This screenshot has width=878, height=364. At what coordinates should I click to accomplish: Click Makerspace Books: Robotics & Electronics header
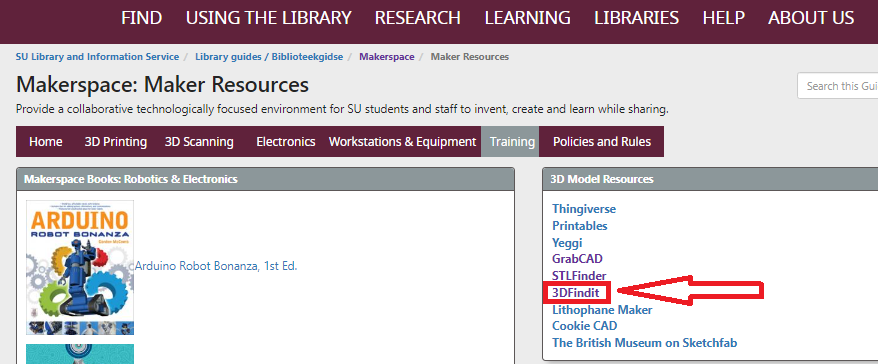pos(265,179)
